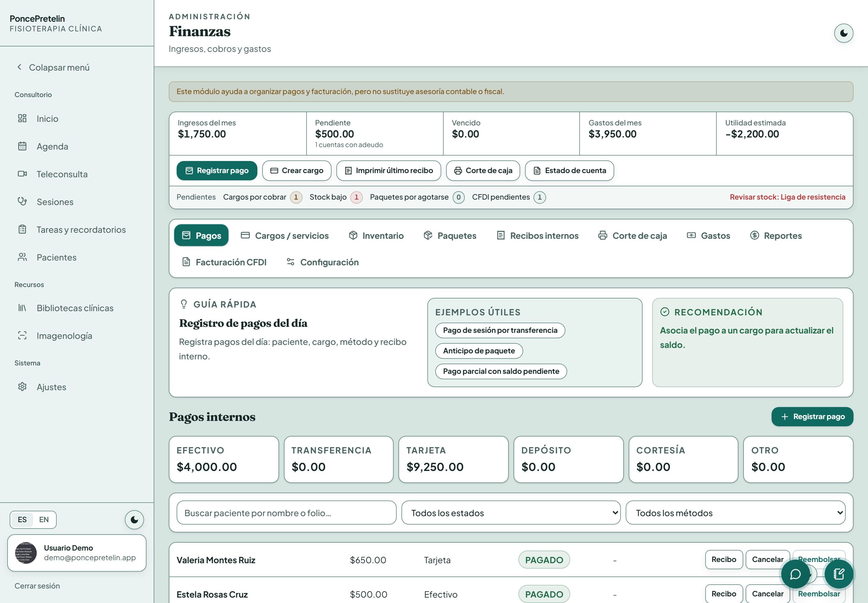
Task: Click Cerrar sesión link
Action: 37,586
